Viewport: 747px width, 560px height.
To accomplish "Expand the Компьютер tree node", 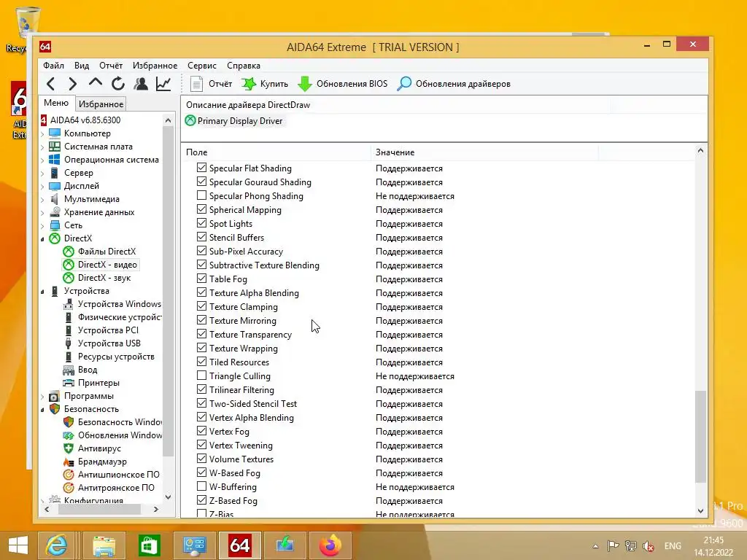I will point(42,134).
